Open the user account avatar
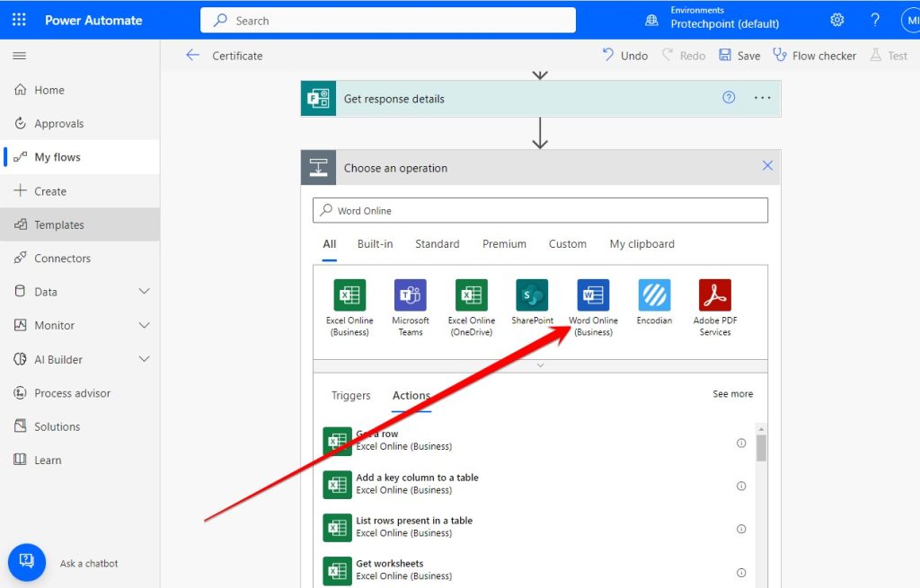The image size is (920, 588). pyautogui.click(x=911, y=20)
